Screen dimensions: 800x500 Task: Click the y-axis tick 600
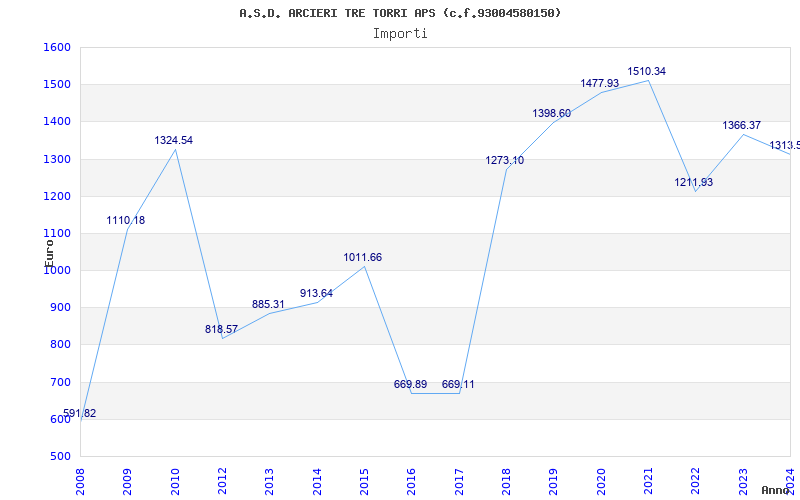coord(60,419)
